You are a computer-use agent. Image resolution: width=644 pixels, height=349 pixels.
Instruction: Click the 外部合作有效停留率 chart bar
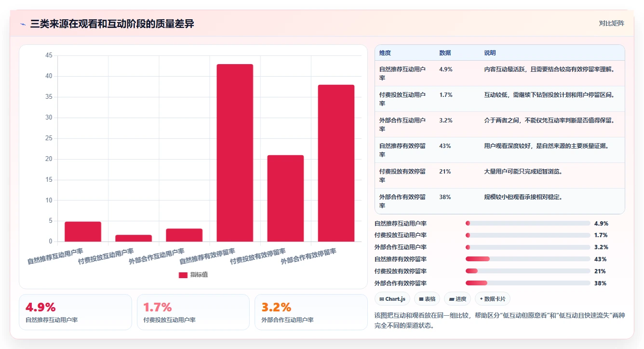pos(336,163)
